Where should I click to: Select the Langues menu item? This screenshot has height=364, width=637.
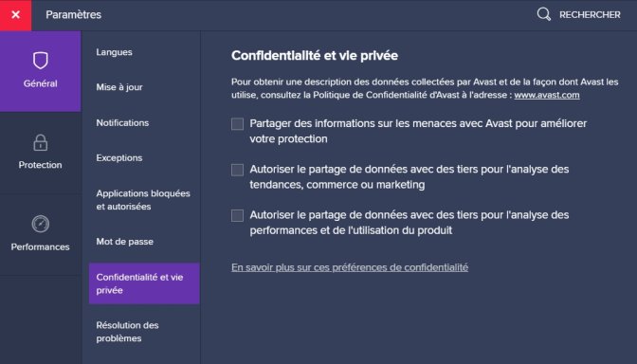(x=114, y=52)
